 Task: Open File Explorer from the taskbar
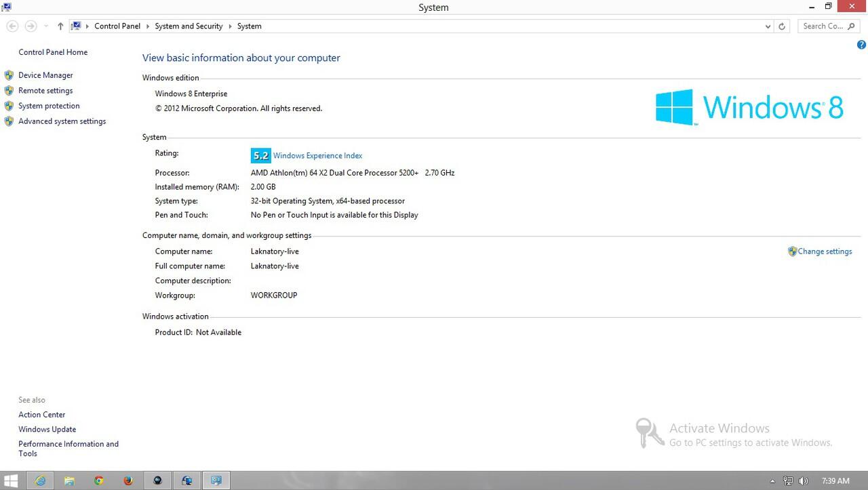[70, 481]
